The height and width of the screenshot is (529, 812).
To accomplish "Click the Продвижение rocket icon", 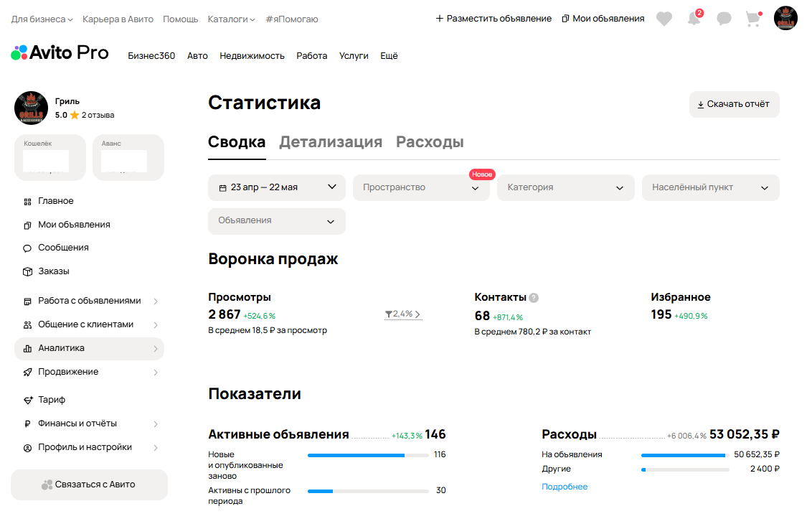I will click(x=27, y=372).
